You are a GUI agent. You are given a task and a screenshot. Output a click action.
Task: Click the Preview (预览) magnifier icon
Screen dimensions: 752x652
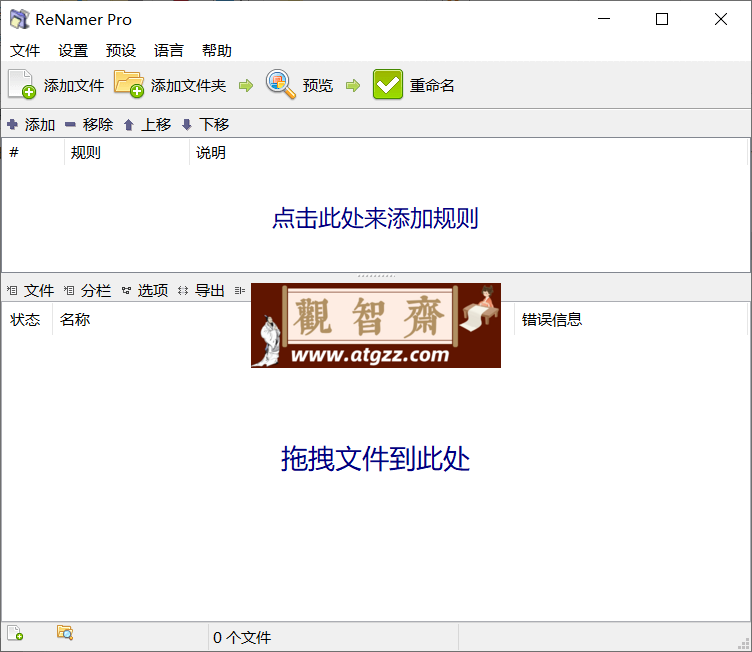281,84
